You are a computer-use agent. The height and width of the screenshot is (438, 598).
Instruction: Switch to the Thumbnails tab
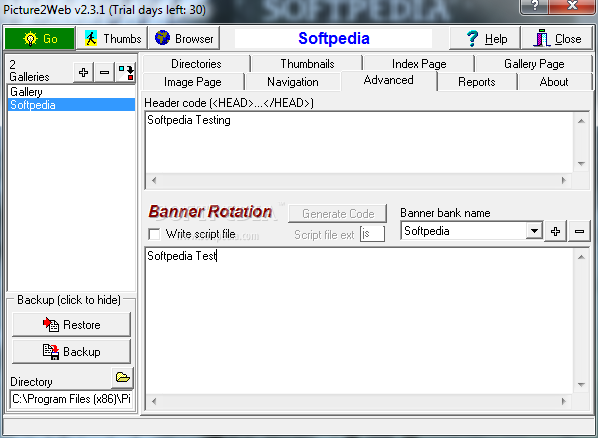pos(307,64)
